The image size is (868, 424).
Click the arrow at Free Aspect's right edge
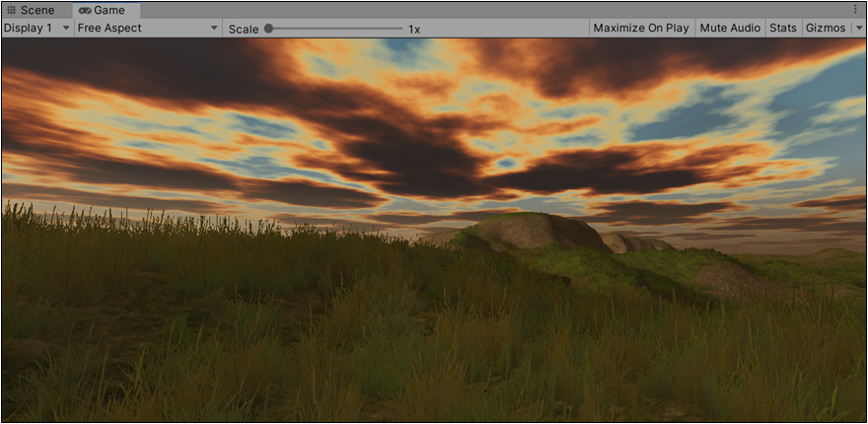tap(214, 28)
